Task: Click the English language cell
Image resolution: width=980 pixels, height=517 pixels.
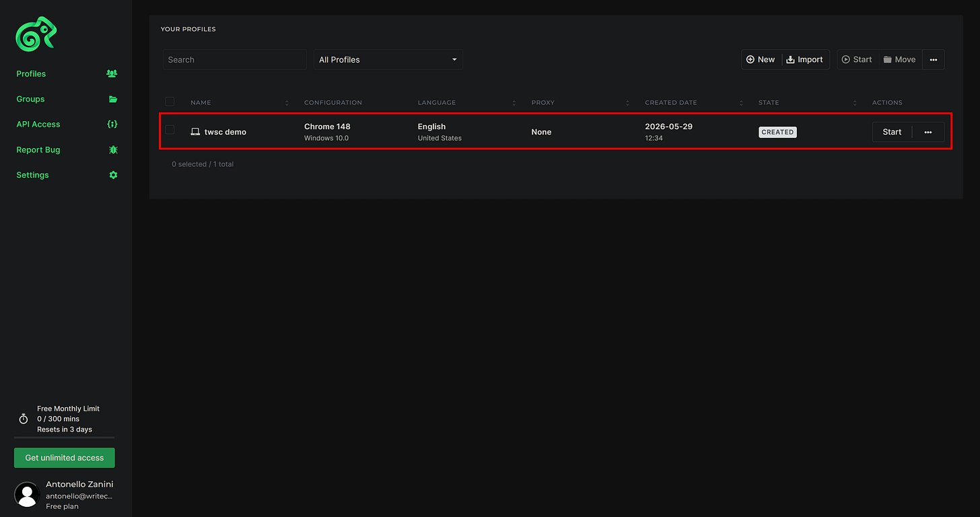Action: tap(440, 132)
